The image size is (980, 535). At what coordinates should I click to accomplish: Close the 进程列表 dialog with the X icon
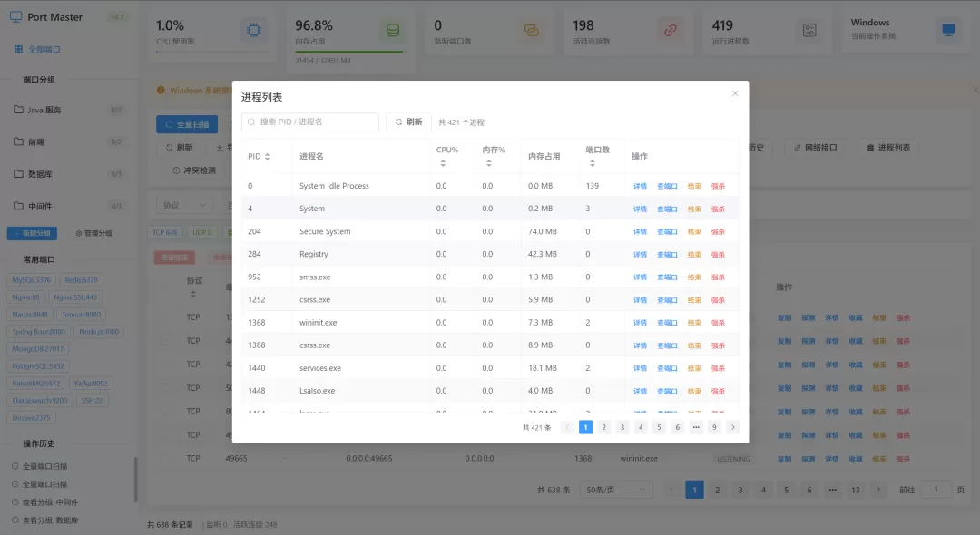(735, 93)
